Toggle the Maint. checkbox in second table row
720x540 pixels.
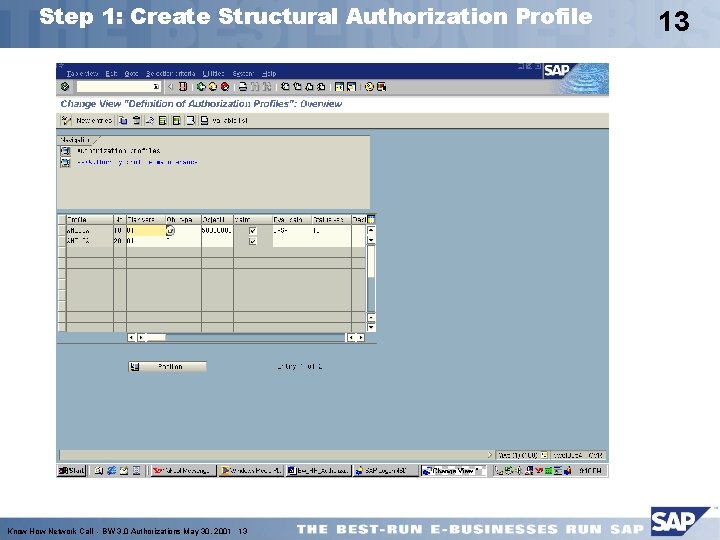[x=253, y=241]
